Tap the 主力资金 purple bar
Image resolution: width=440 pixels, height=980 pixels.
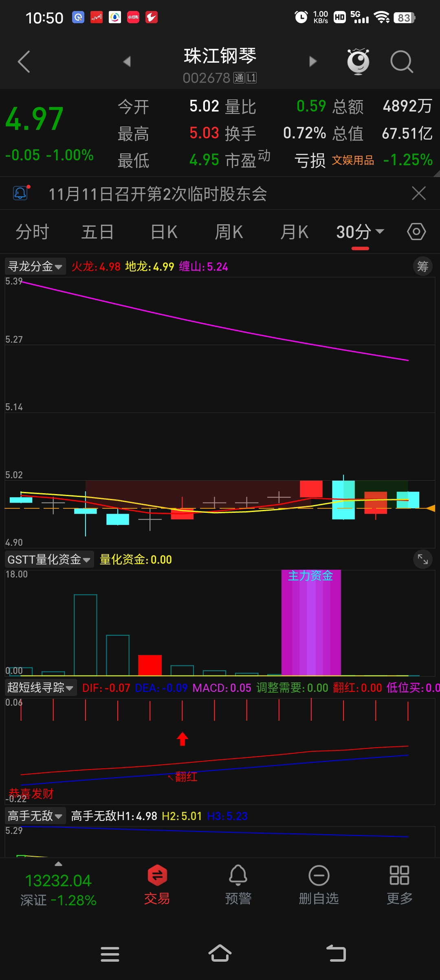point(311,623)
